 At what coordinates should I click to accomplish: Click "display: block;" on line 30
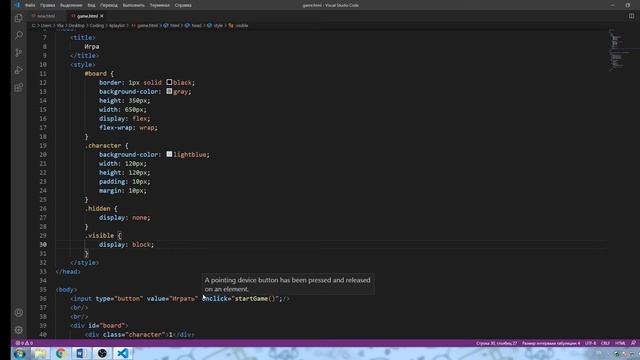(127, 244)
